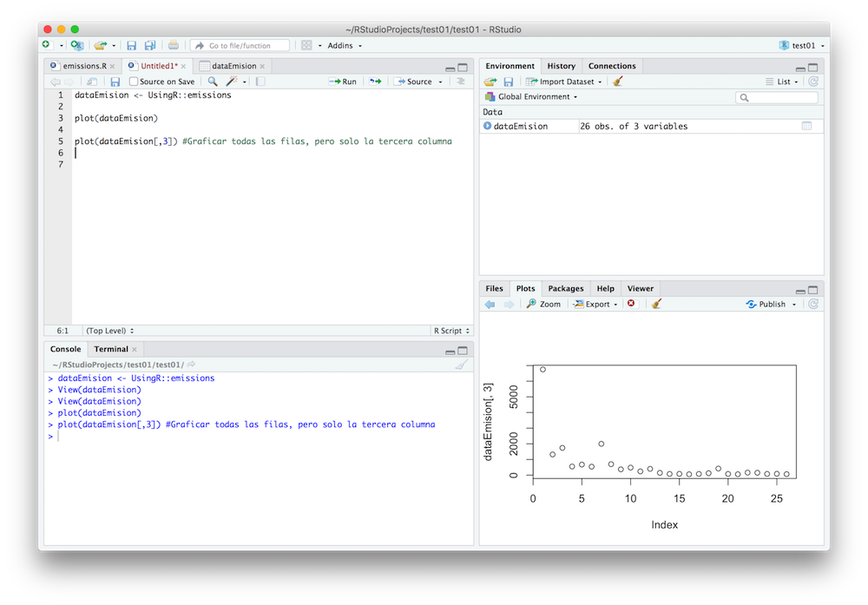Click the find/replace magnifier in the editor toolbar

tap(213, 82)
